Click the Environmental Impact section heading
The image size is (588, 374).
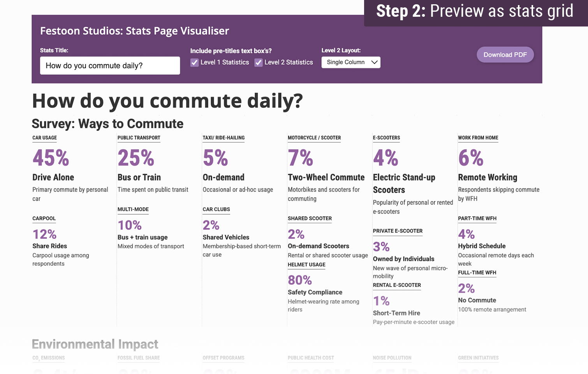95,344
